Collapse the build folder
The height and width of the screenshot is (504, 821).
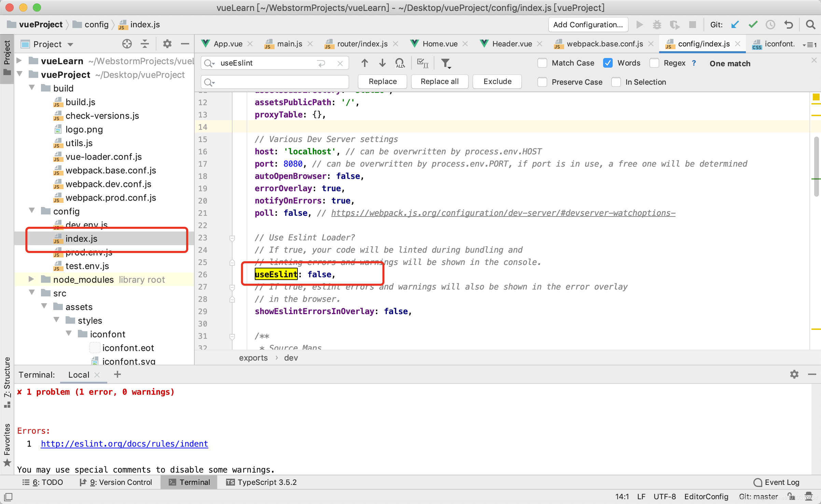pos(32,88)
